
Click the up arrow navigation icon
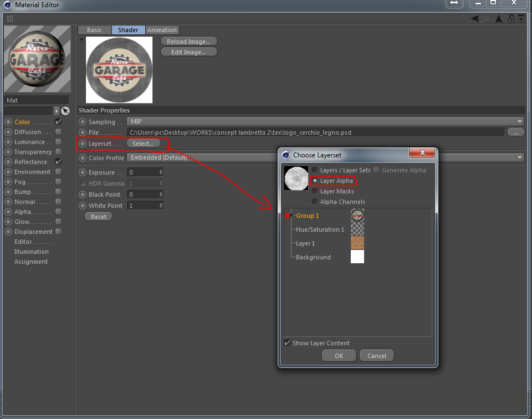498,19
